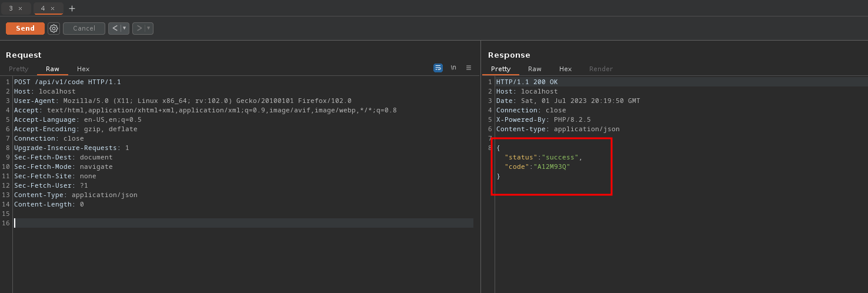The image size is (868, 293).
Task: Close Repeater tab 4
Action: coord(52,8)
